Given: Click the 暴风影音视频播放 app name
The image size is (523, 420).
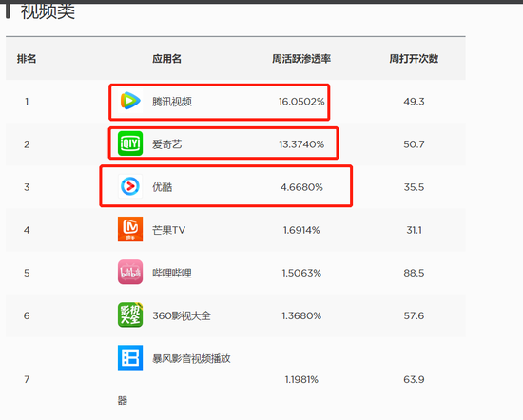Looking at the screenshot, I should 191,358.
